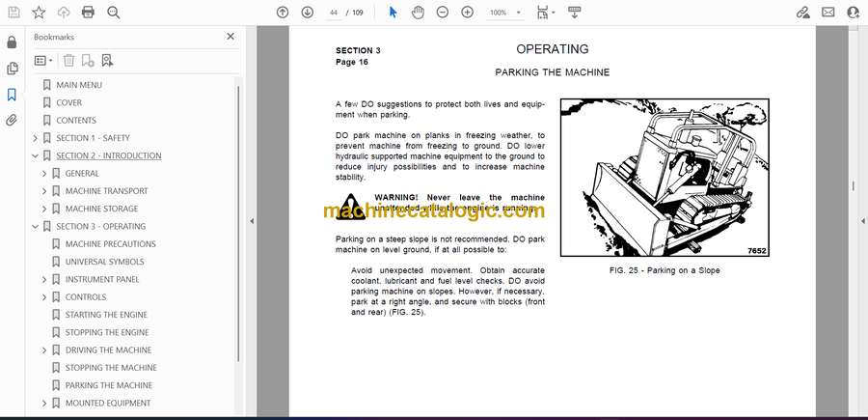This screenshot has width=868, height=420.
Task: Open the attachments paperclip panel
Action: 12,121
